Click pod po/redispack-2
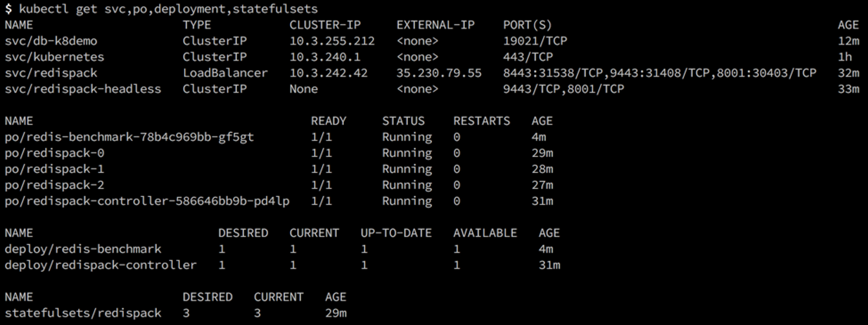 tap(54, 185)
